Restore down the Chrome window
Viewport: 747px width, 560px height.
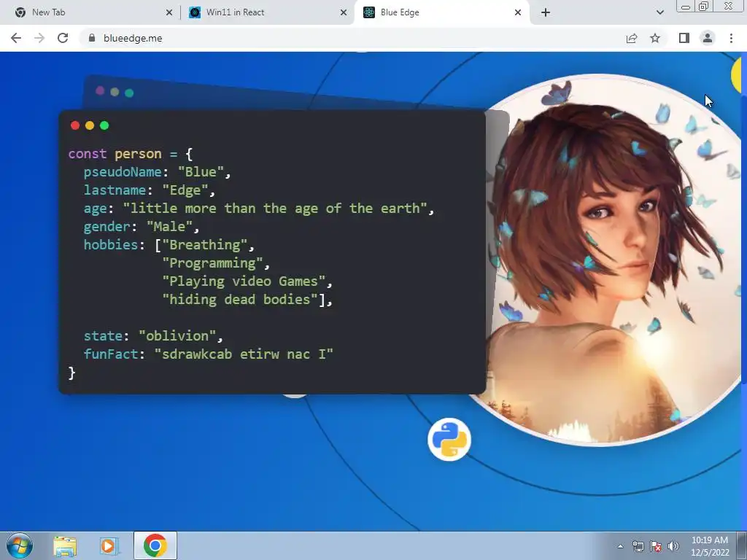coord(704,6)
